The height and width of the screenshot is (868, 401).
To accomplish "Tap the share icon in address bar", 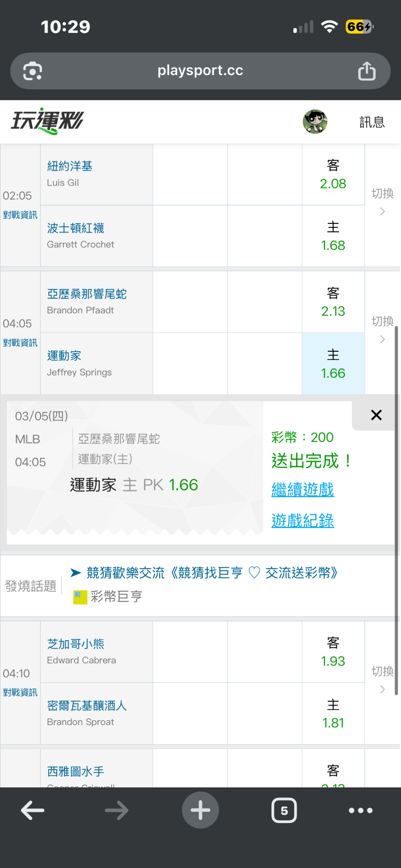I will pos(366,71).
